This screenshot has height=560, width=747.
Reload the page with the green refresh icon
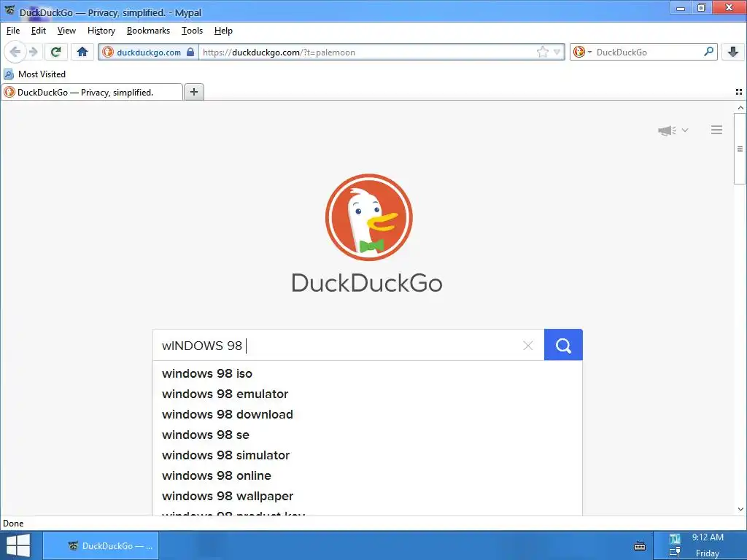[55, 52]
